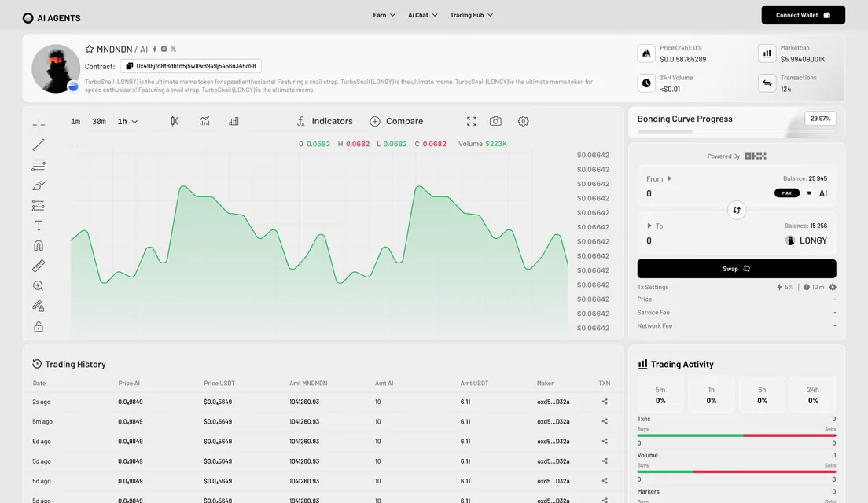The width and height of the screenshot is (868, 503).
Task: Open the Trading Hub menu
Action: click(x=472, y=15)
